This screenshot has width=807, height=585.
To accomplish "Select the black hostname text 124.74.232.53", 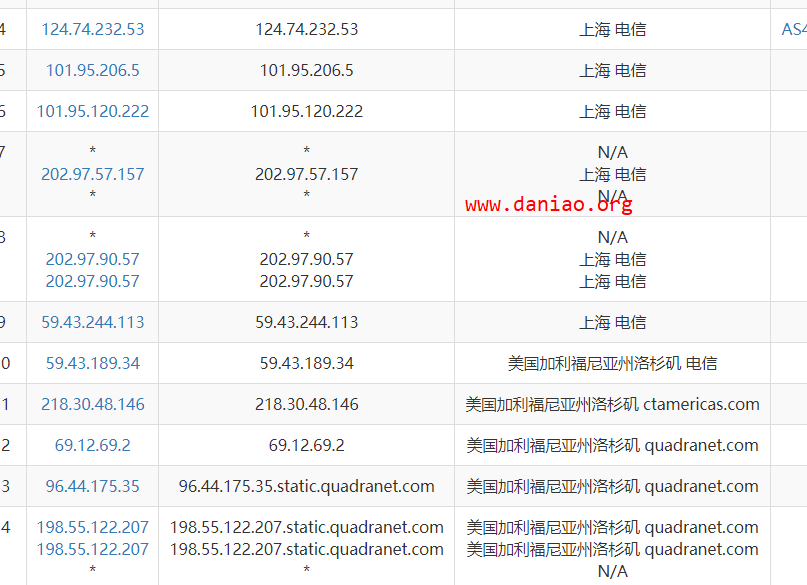I will 307,29.
